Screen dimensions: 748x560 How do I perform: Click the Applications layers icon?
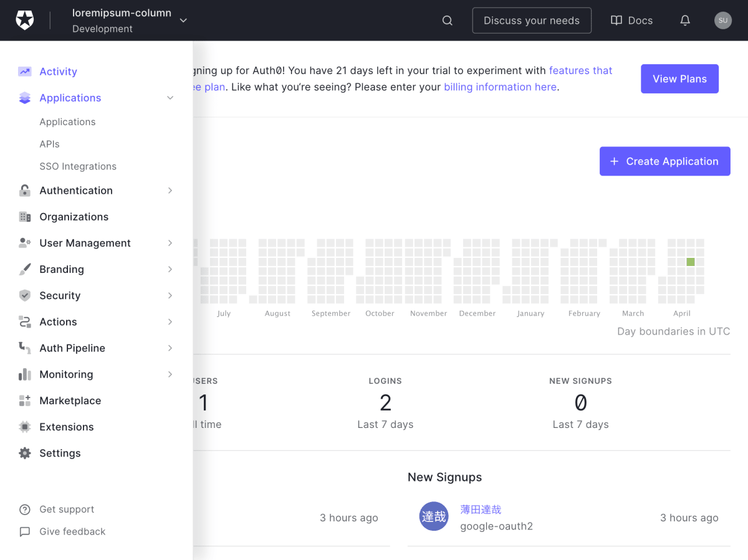(x=25, y=98)
